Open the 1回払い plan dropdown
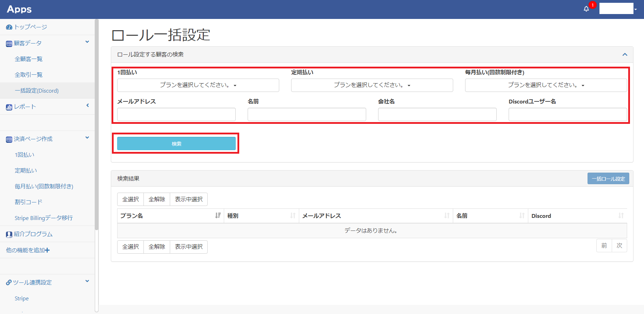Screen dimensions: 644x314 (x=198, y=85)
